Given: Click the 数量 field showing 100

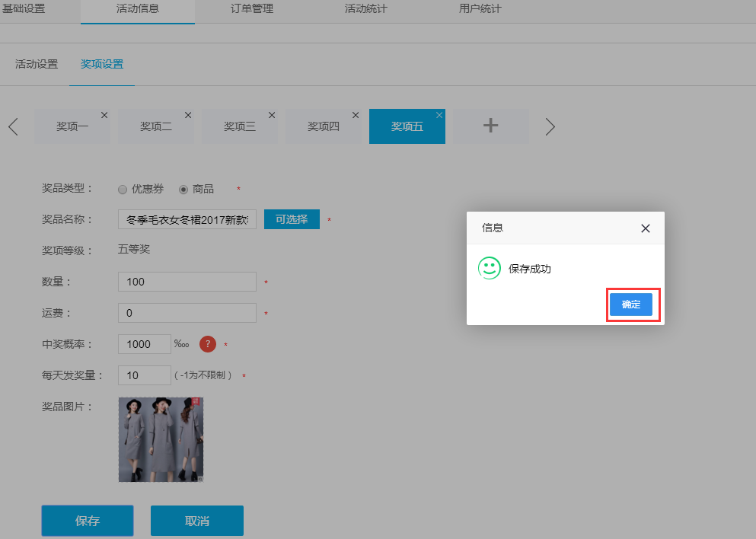Looking at the screenshot, I should [187, 282].
